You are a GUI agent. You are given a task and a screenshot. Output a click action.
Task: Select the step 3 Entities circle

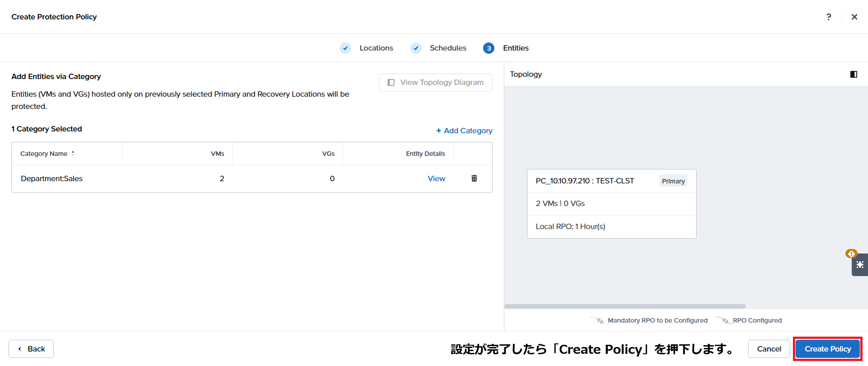click(x=489, y=48)
